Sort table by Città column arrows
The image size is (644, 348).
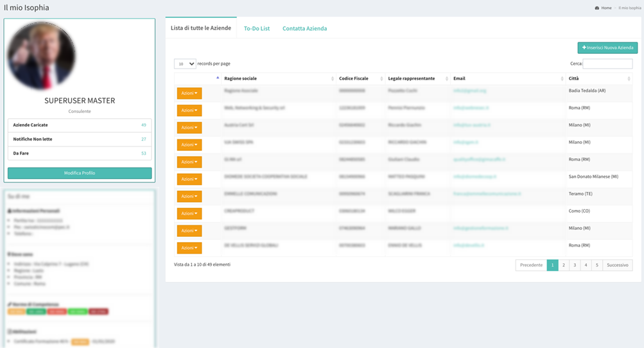(629, 78)
